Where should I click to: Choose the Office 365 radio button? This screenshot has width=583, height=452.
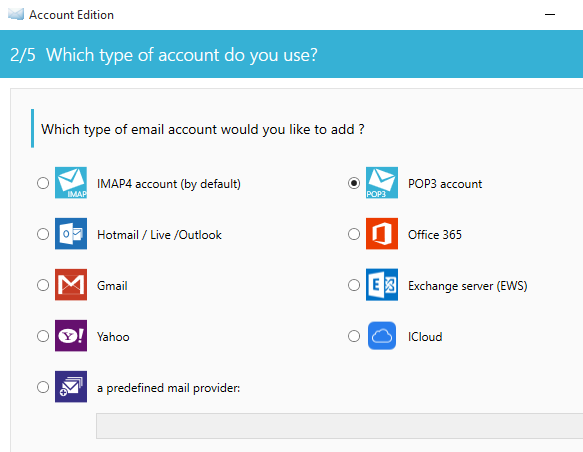(354, 234)
